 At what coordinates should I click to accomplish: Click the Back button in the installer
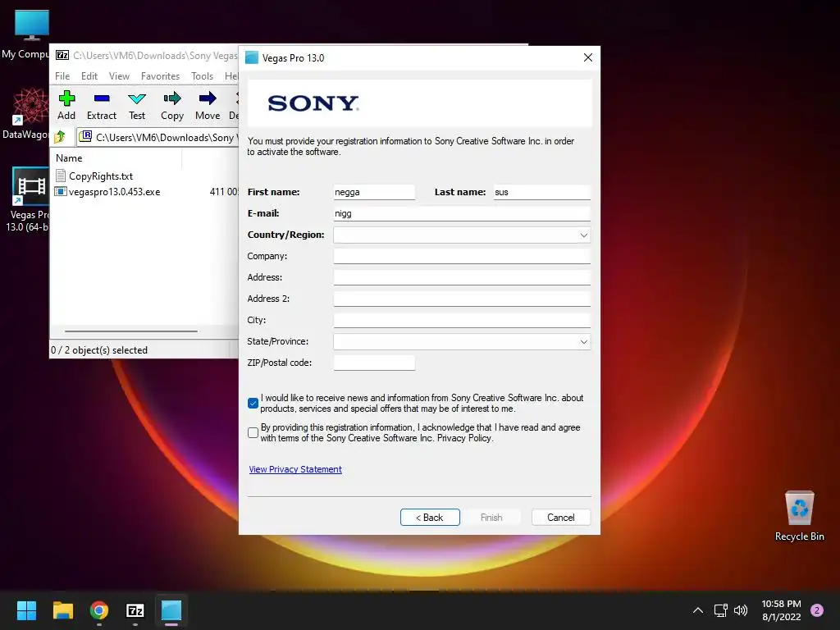pyautogui.click(x=430, y=517)
